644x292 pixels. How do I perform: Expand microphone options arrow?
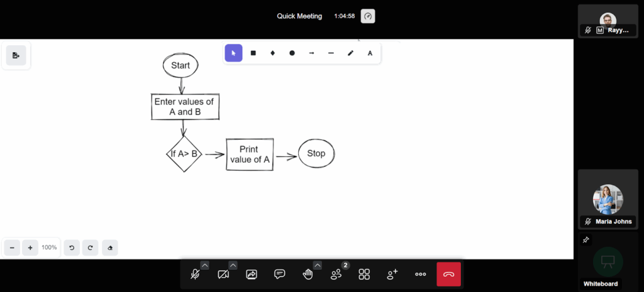click(x=205, y=265)
